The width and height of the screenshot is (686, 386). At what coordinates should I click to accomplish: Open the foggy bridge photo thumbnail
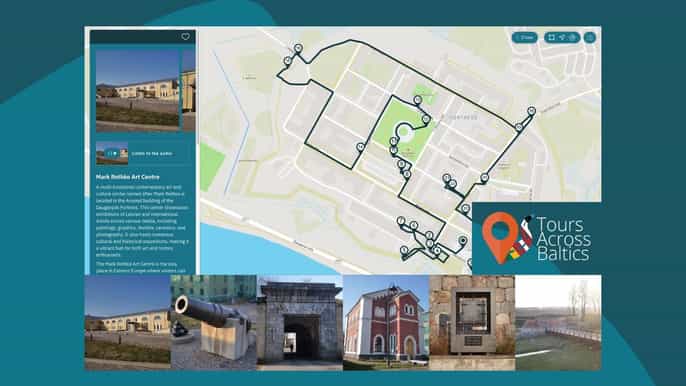click(558, 323)
